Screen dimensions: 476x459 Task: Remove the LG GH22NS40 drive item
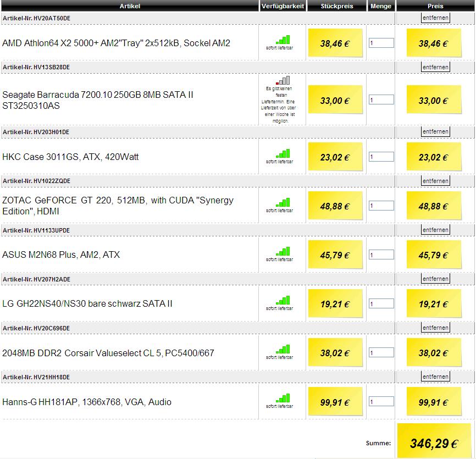[435, 279]
